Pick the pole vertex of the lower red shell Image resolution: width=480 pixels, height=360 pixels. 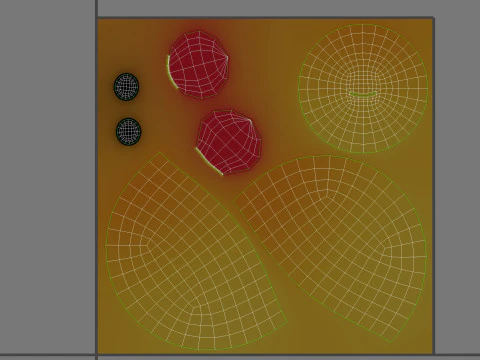click(x=250, y=120)
